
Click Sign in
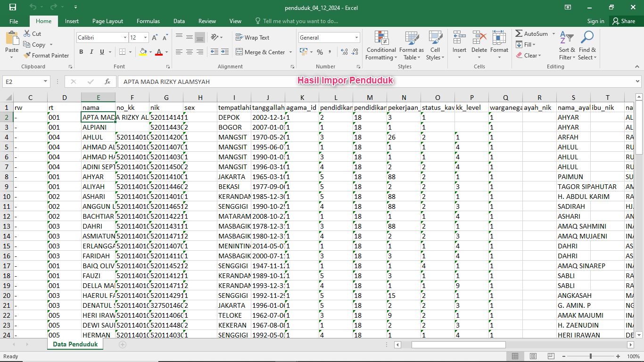596,21
